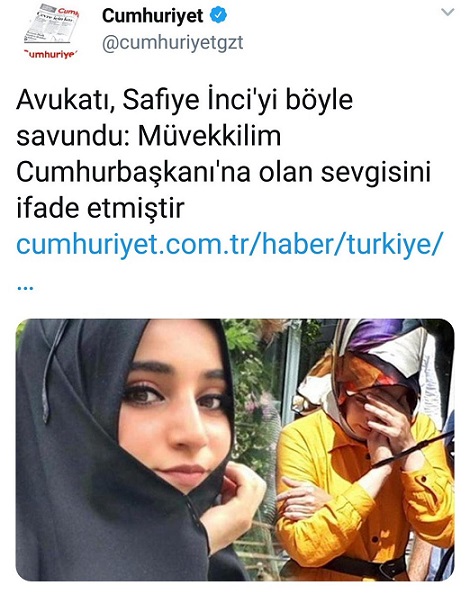The height and width of the screenshot is (594, 470).
Task: Follow the cumhuriyet.com.tr/haber/turkiye/ link
Action: tap(229, 245)
